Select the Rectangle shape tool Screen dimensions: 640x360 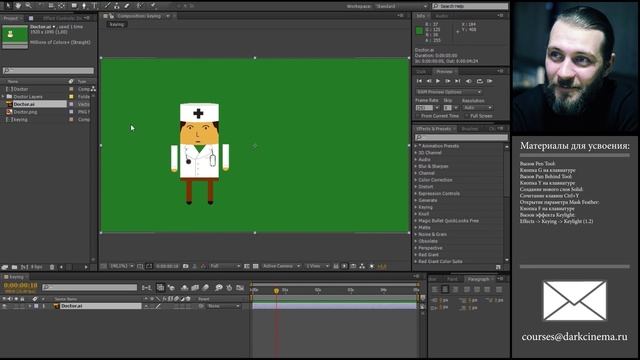[x=74, y=6]
